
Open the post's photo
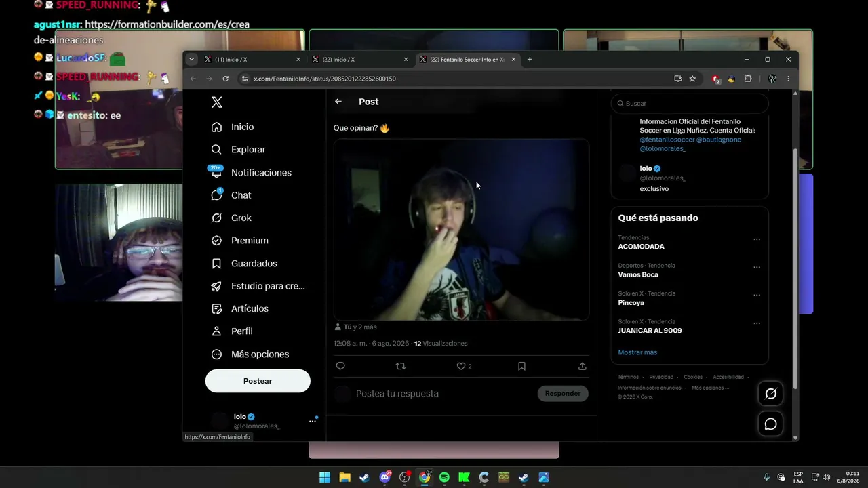coord(461,230)
